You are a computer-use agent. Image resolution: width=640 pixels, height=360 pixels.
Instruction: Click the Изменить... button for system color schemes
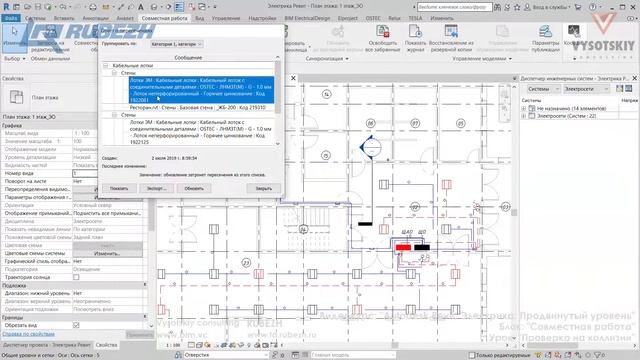(x=107, y=253)
